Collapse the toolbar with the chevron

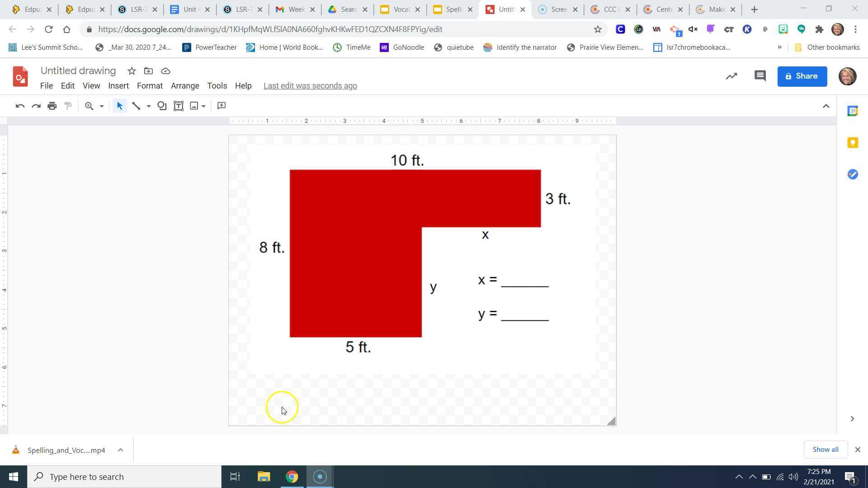click(x=826, y=106)
